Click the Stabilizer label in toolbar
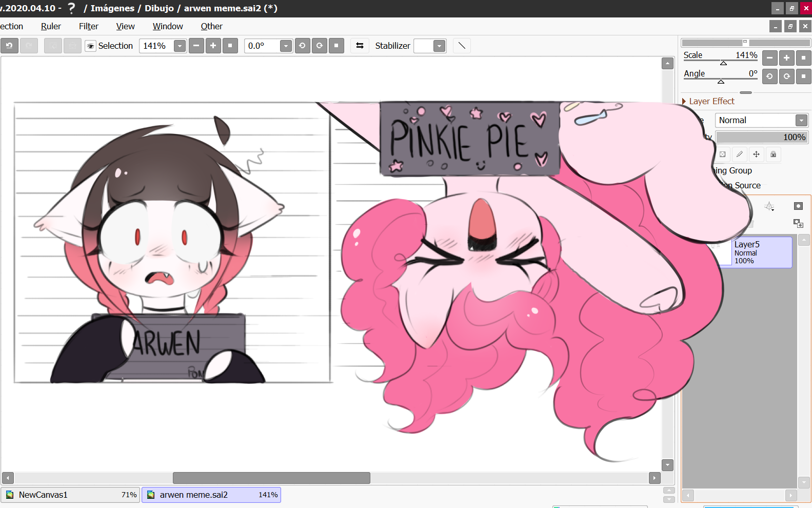Screen dimensions: 812x508 tap(392, 46)
